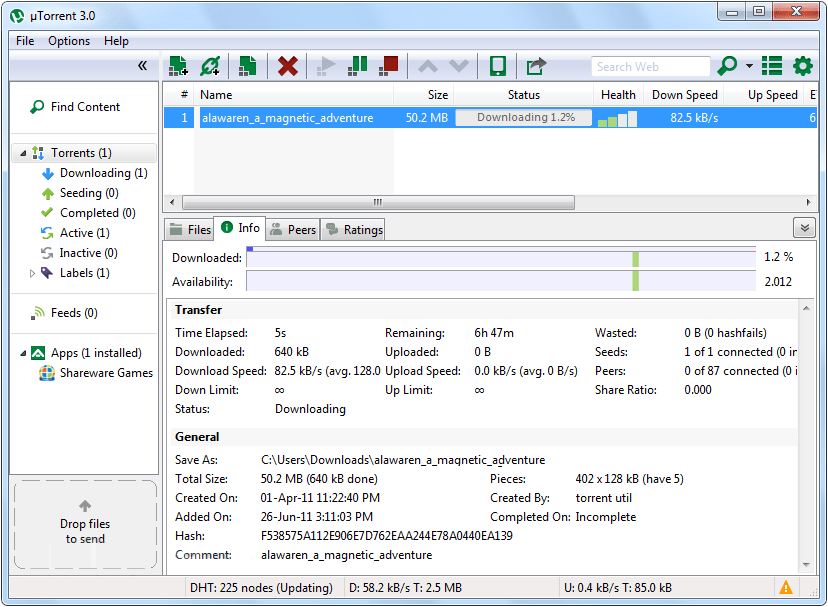Screen dimensions: 828x607
Task: Sort by the Health column header
Action: (x=618, y=95)
